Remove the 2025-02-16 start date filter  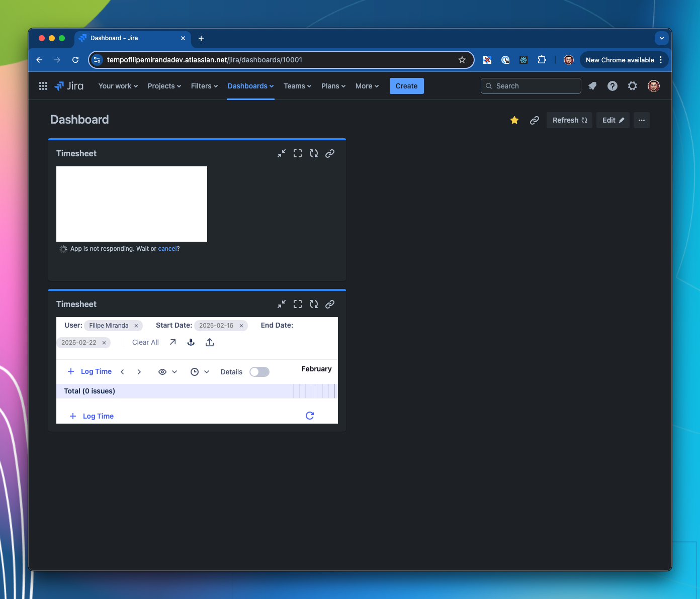(x=241, y=326)
